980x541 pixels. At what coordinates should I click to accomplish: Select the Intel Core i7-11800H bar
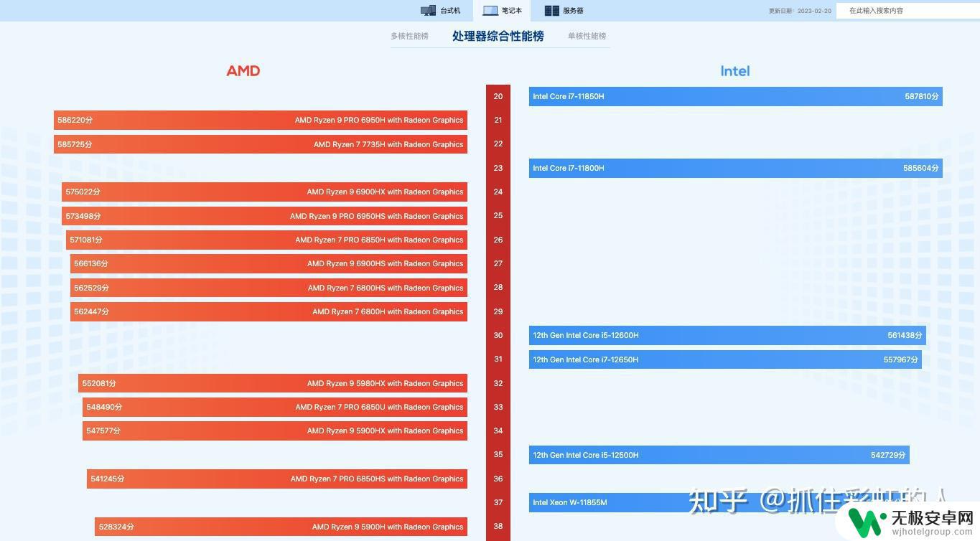(736, 168)
